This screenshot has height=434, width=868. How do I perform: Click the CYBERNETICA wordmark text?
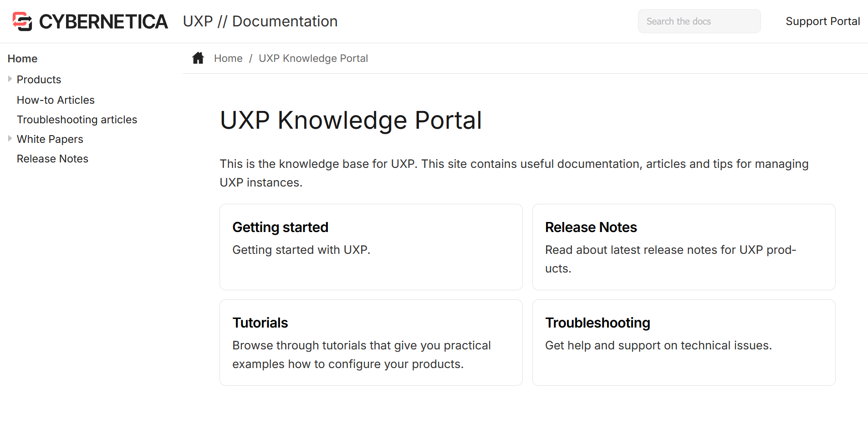pos(103,22)
